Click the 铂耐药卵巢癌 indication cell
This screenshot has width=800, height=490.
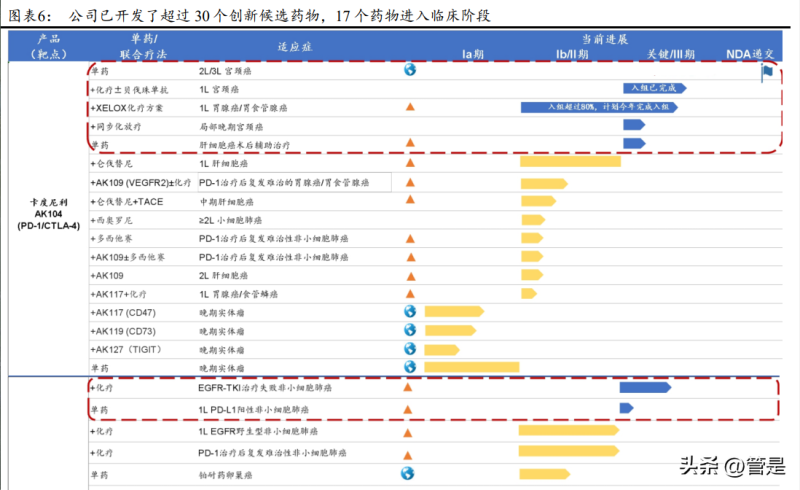(226, 475)
